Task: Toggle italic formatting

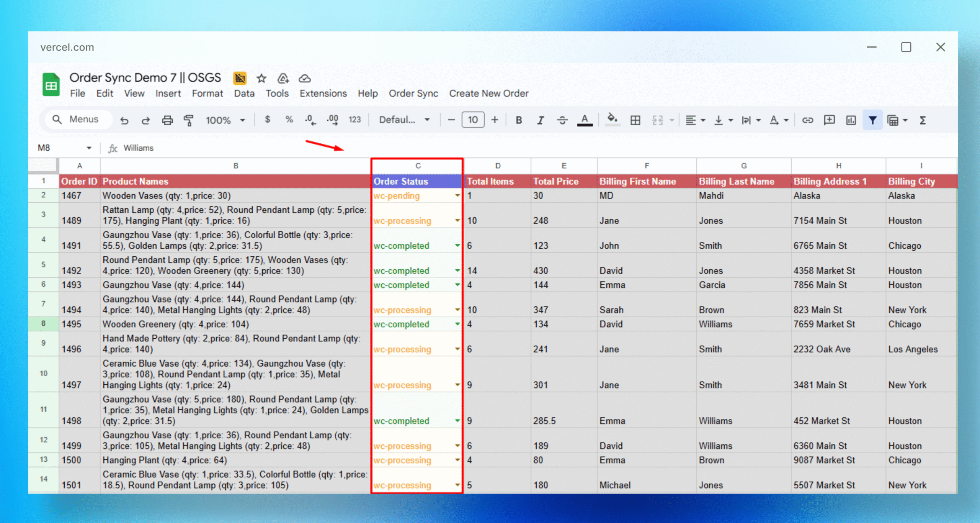Action: pos(540,120)
